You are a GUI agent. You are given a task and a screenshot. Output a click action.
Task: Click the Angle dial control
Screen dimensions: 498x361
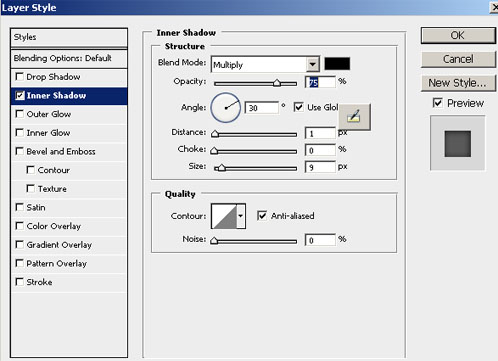226,108
